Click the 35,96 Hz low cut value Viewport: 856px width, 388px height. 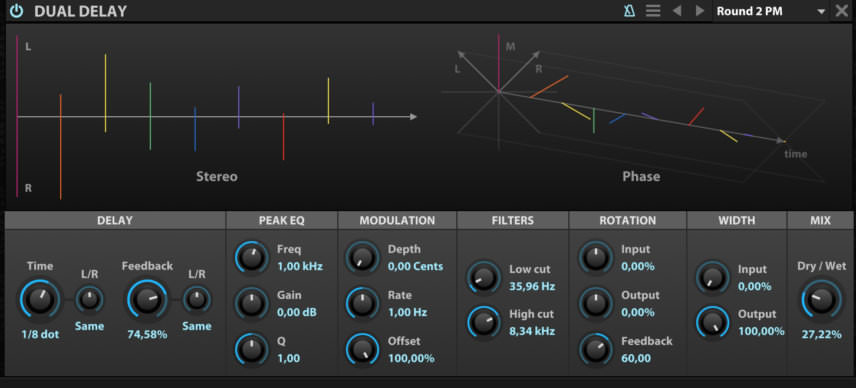(531, 286)
